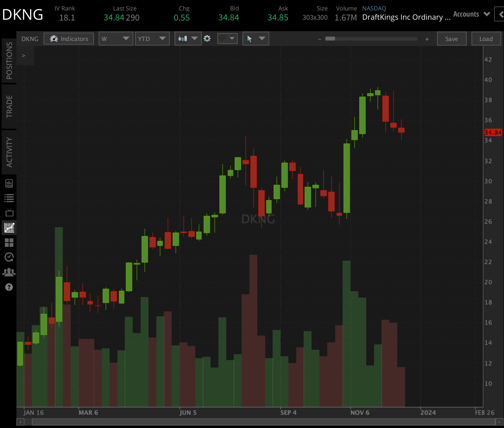Select the charts grid icon in sidebar
The width and height of the screenshot is (504, 428).
point(9,228)
